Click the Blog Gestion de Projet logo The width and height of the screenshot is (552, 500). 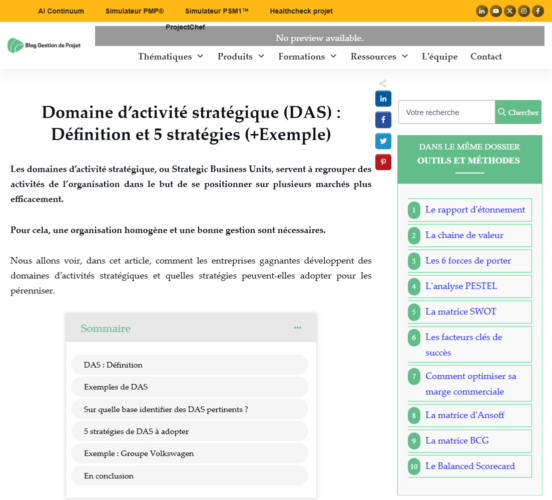pos(44,45)
